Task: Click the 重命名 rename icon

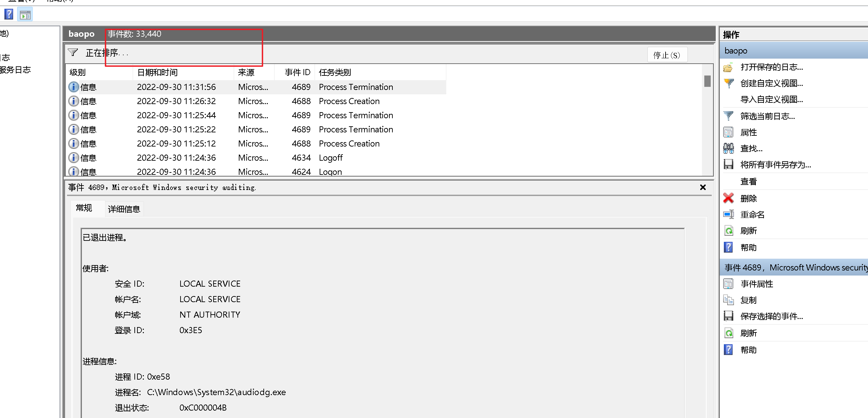Action: point(728,214)
